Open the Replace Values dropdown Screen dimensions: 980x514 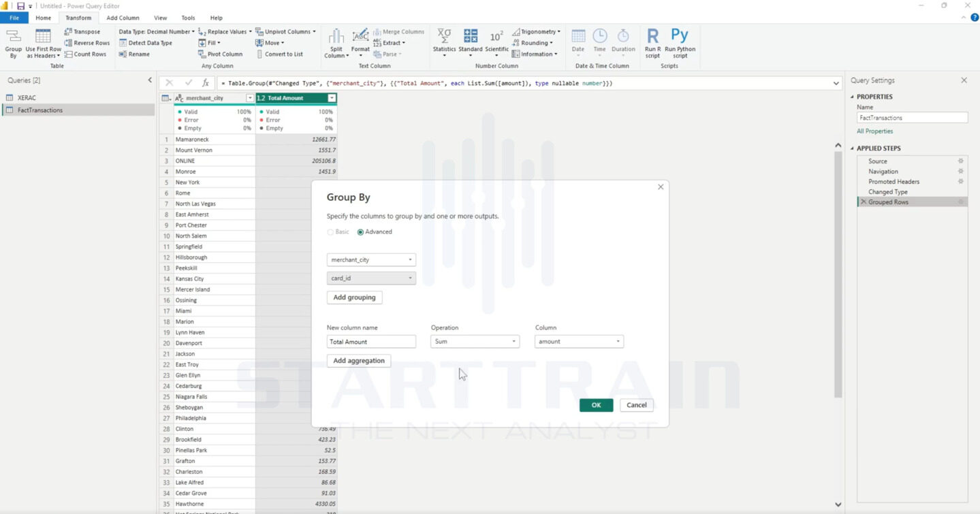click(225, 31)
